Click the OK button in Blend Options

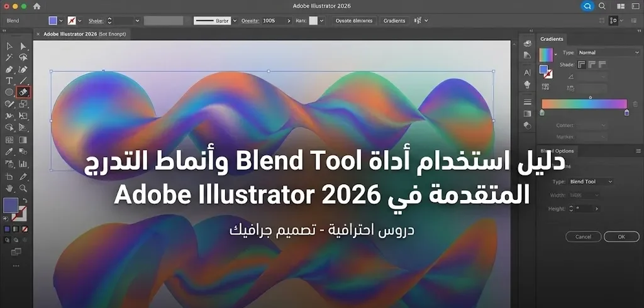point(621,237)
